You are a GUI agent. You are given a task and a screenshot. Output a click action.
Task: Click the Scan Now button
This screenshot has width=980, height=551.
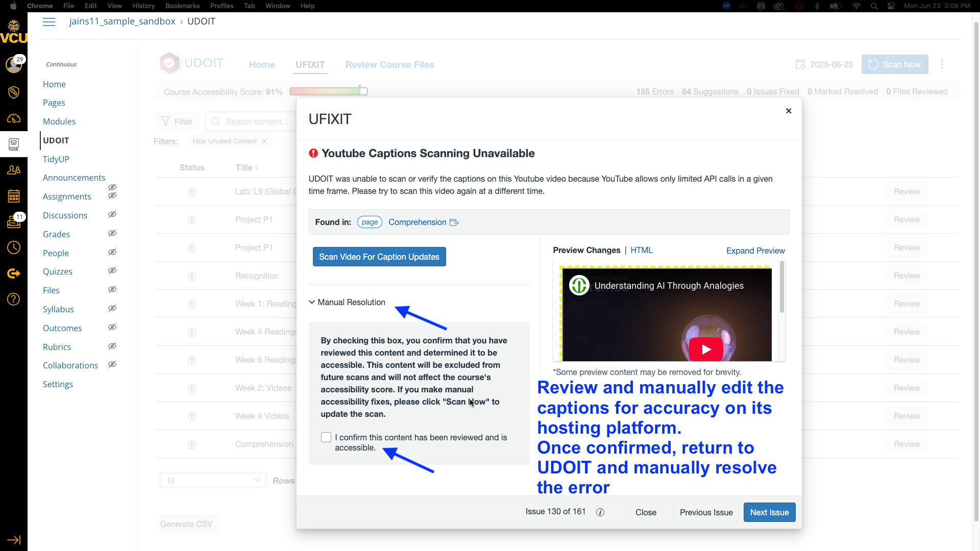895,64
